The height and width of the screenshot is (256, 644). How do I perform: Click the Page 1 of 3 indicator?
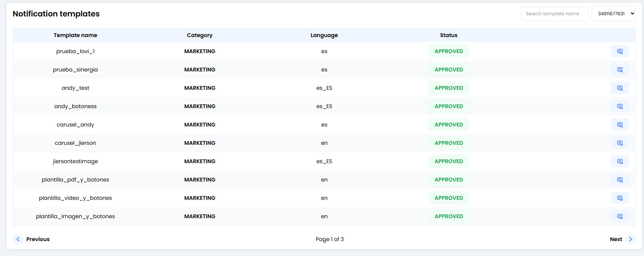[330, 239]
